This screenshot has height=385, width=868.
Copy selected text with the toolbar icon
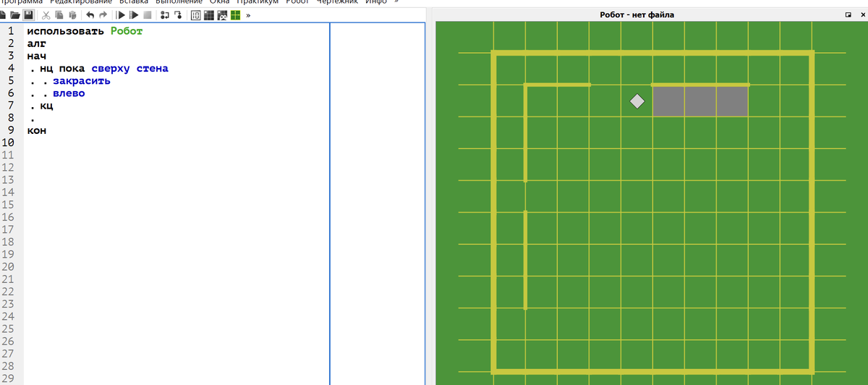pos(59,15)
